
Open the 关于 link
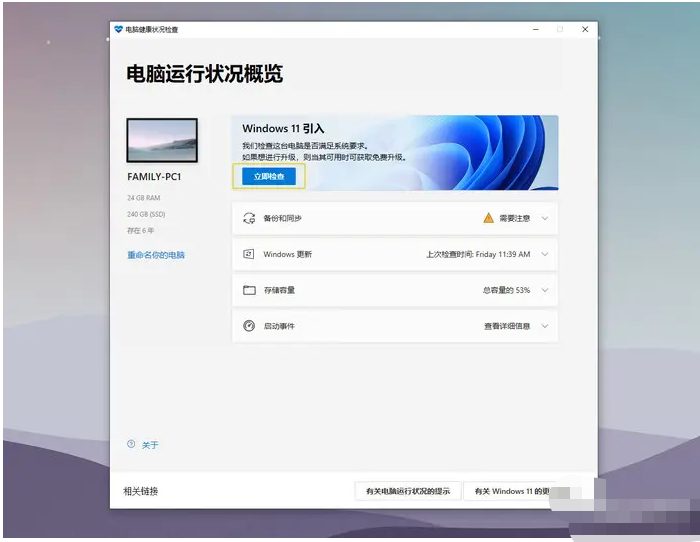[150, 445]
